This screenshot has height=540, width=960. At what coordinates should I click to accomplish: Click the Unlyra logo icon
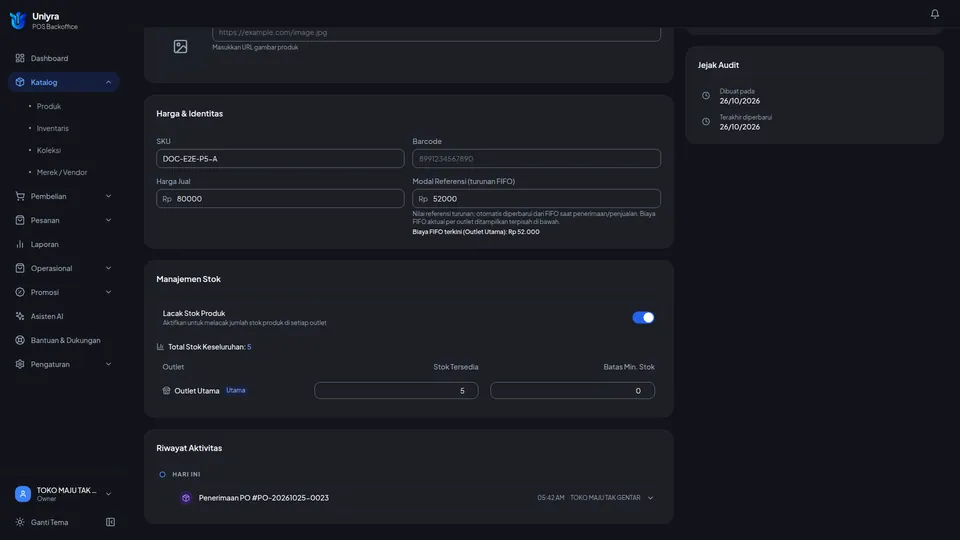pos(18,20)
